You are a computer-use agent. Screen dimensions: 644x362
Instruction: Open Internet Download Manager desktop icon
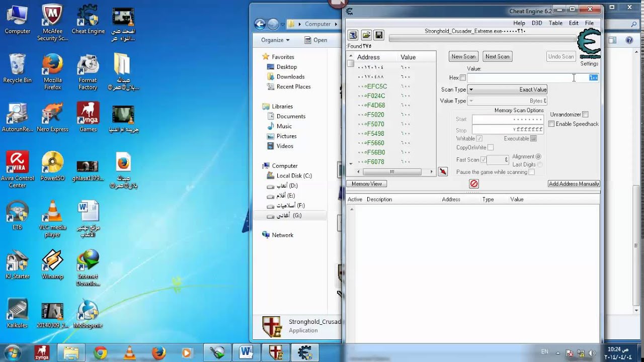88,268
